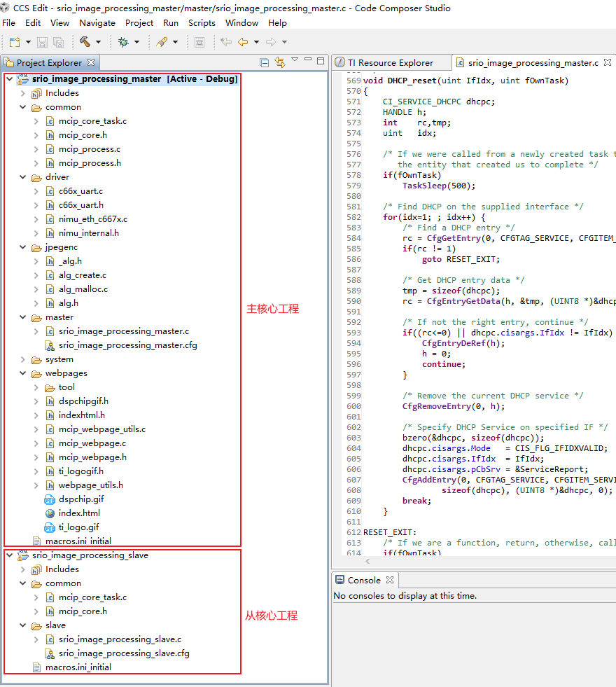Image resolution: width=616 pixels, height=687 pixels.
Task: Minimize the Project Explorer panel
Action: pyautogui.click(x=308, y=59)
